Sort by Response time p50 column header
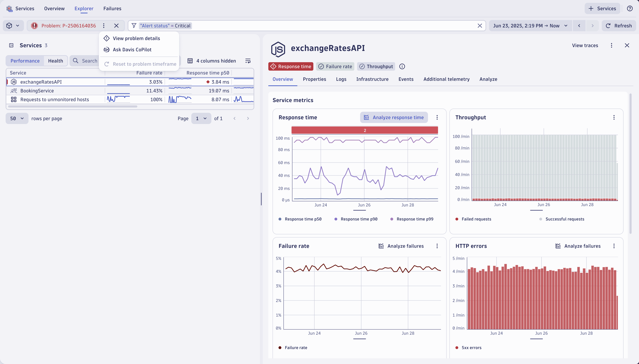Screen dimensions: 639x364 [x=208, y=73]
